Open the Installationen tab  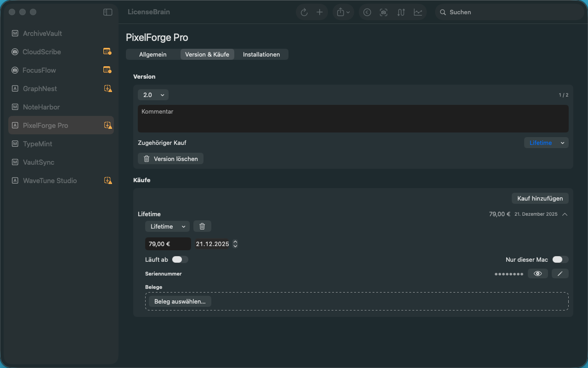261,54
